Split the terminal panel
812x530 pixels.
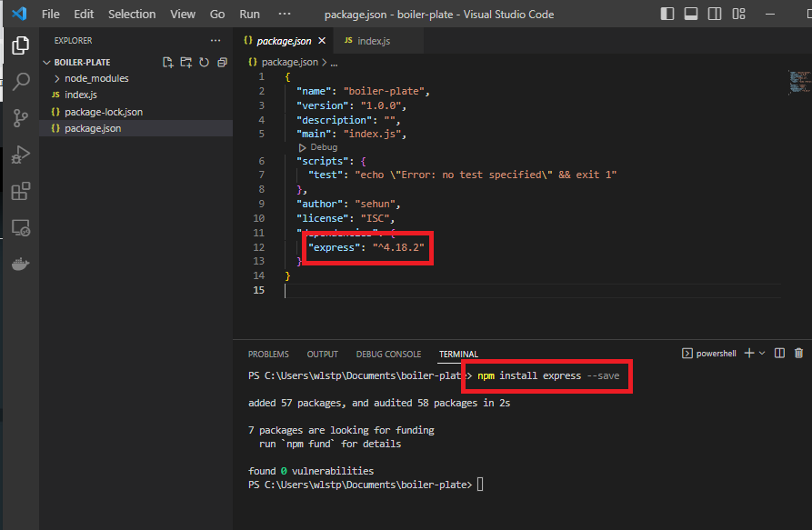click(x=779, y=353)
